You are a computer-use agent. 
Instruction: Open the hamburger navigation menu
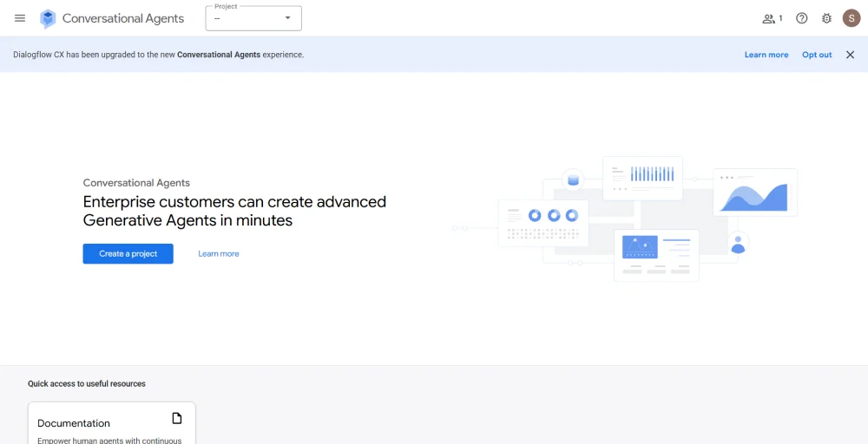pyautogui.click(x=20, y=18)
